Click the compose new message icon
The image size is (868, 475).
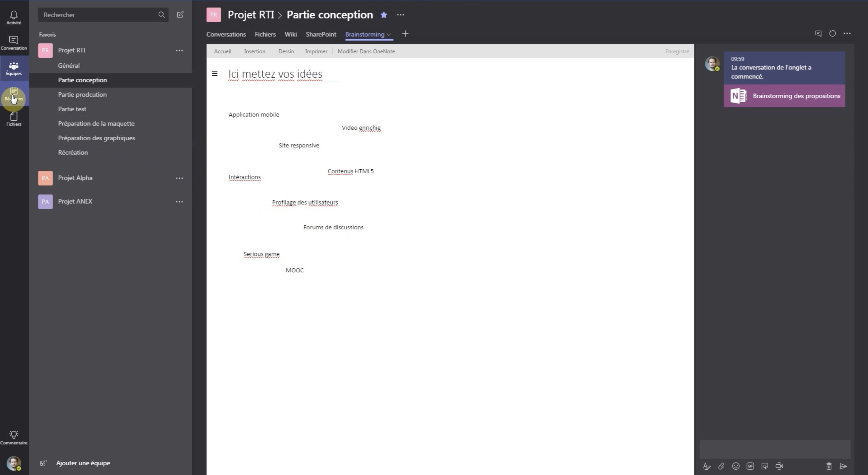click(x=180, y=14)
